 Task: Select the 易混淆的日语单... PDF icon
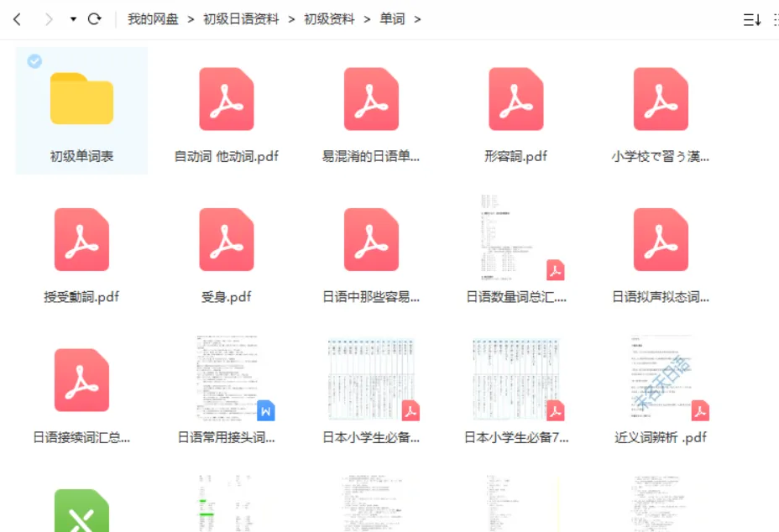pos(371,99)
